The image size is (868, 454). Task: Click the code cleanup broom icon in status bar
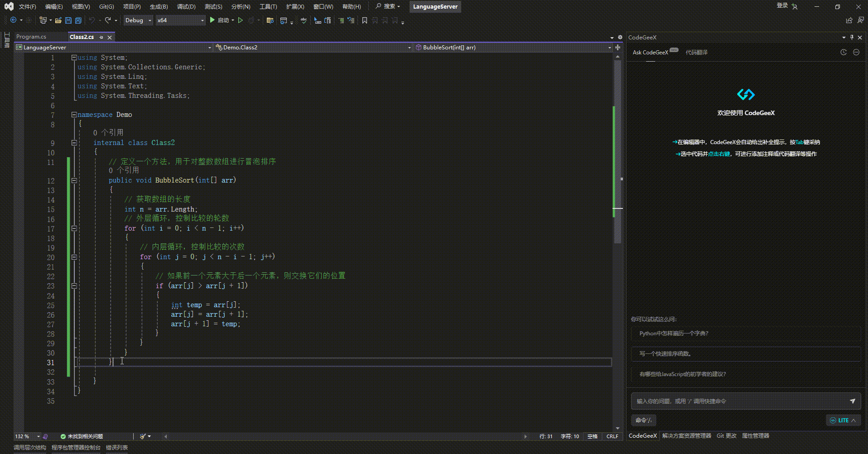coord(143,436)
